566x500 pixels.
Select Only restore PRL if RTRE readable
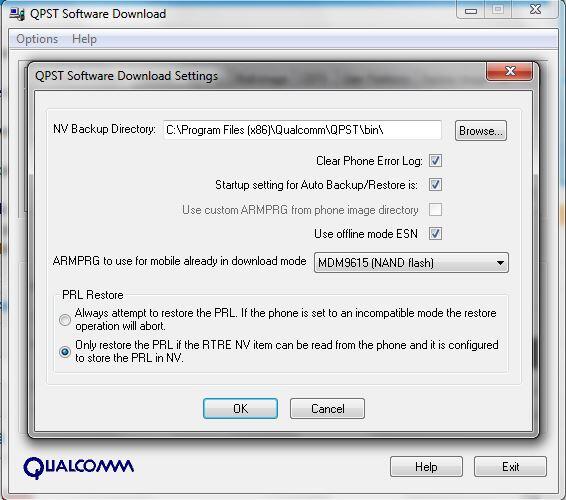[x=65, y=352]
